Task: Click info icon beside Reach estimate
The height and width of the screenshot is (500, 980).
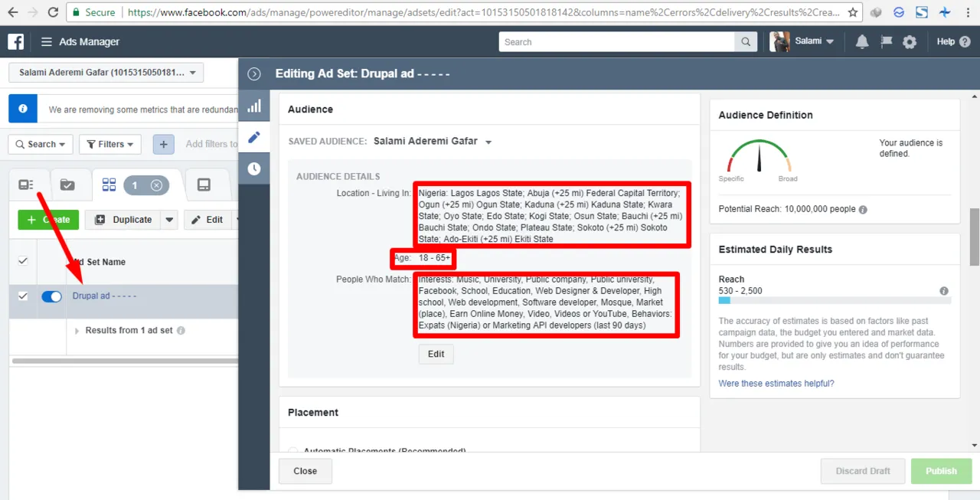Action: click(944, 291)
